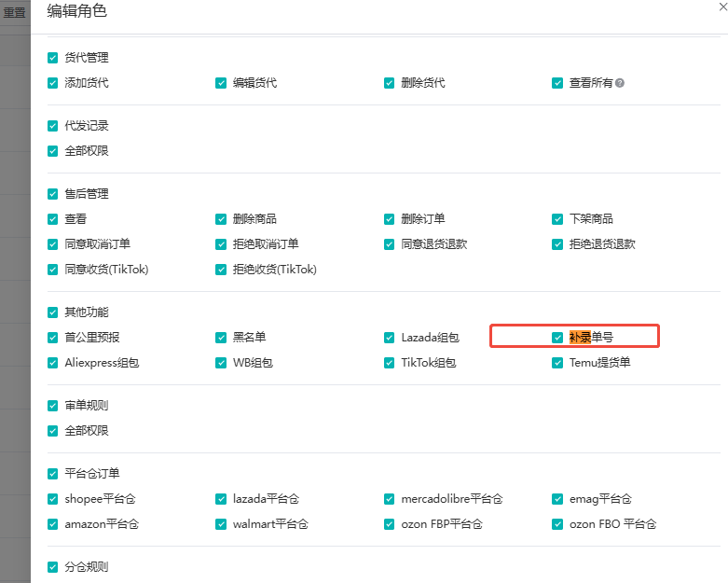The width and height of the screenshot is (728, 583).
Task: Close the 编辑角色 dialog
Action: (x=721, y=7)
